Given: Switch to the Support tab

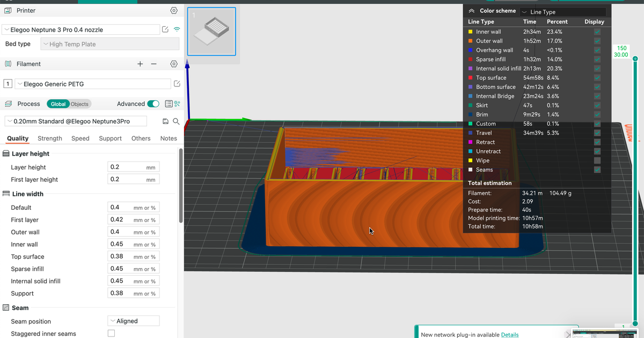Looking at the screenshot, I should (x=110, y=138).
